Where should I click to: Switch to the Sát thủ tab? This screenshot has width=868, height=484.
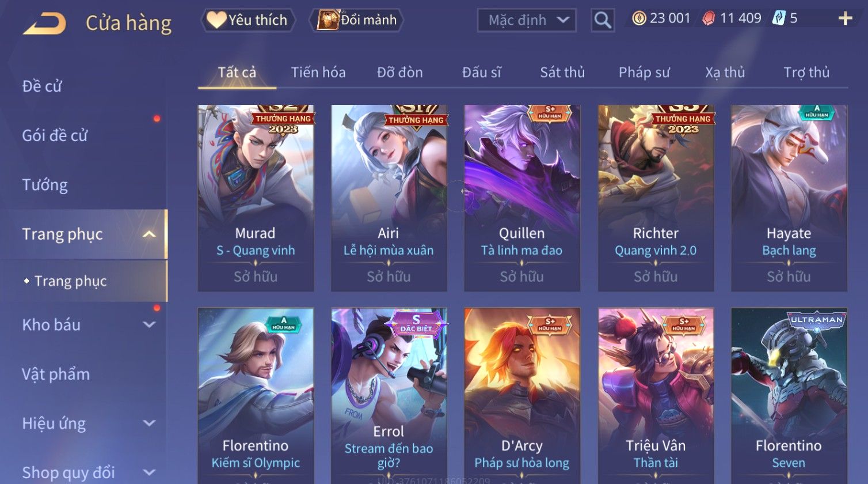point(562,73)
